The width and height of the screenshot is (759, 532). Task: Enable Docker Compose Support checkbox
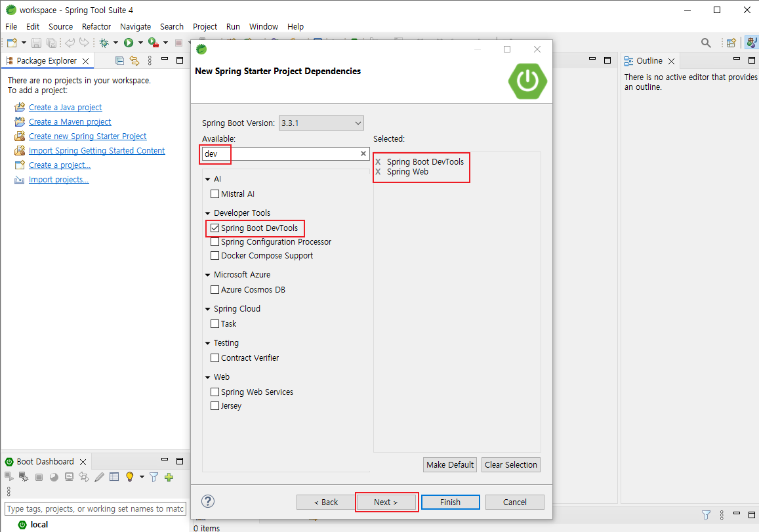[x=215, y=255]
